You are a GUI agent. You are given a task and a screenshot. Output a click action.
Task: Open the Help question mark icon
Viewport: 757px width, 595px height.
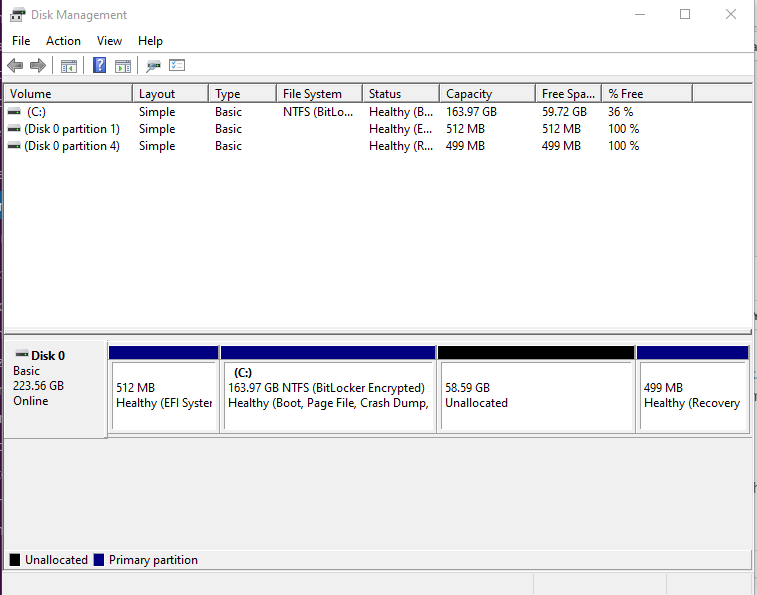[99, 65]
